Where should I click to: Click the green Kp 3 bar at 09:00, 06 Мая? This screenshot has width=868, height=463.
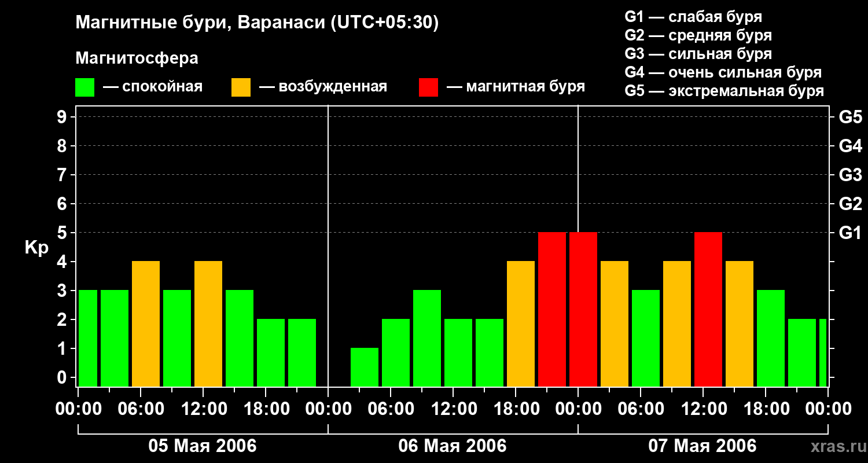(427, 338)
